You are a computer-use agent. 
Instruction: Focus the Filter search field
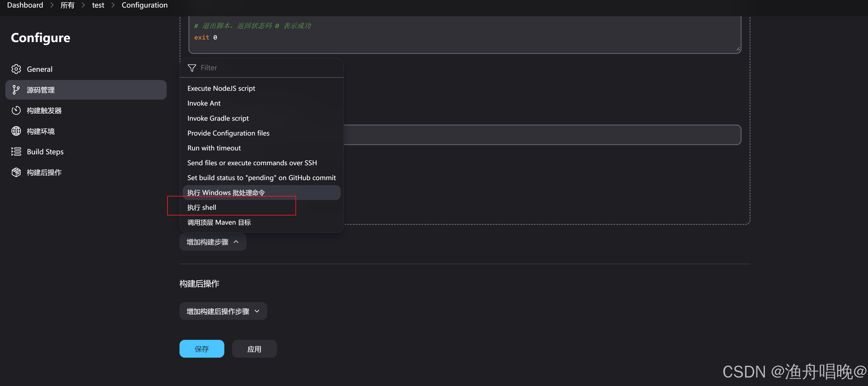pos(262,68)
